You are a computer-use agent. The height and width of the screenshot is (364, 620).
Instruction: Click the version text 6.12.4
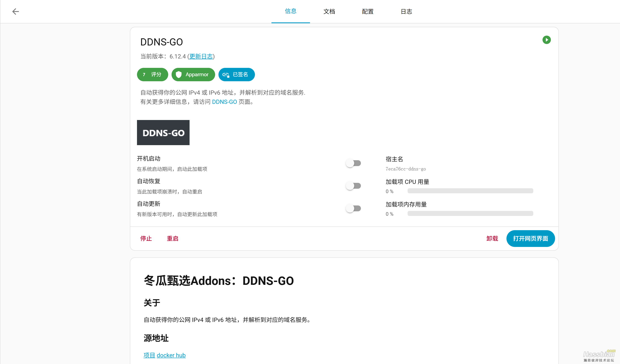(177, 56)
